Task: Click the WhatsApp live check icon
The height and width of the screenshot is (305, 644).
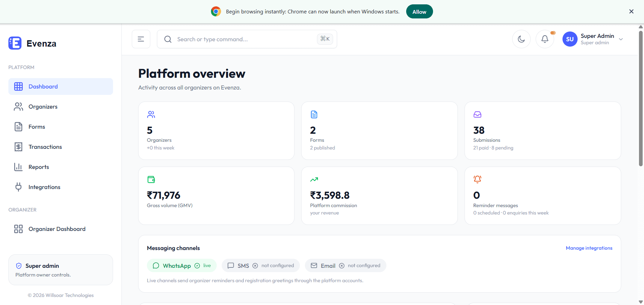Action: pos(197,266)
